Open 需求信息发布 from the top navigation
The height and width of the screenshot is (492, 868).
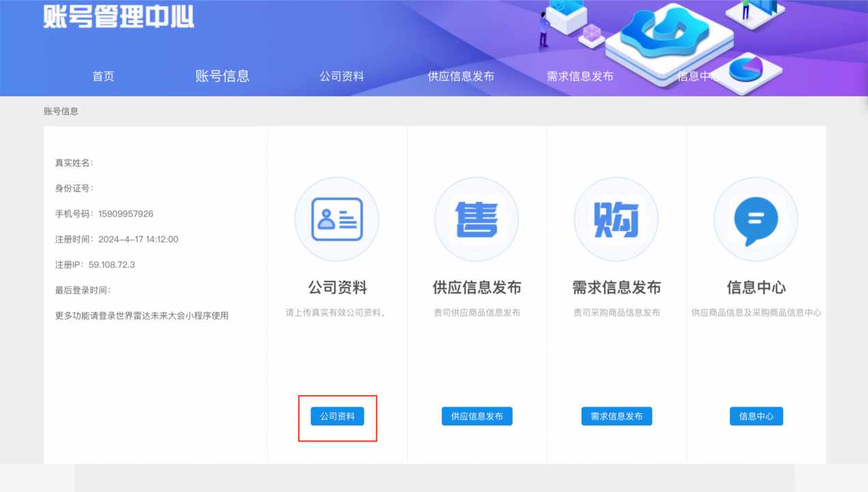pos(580,77)
